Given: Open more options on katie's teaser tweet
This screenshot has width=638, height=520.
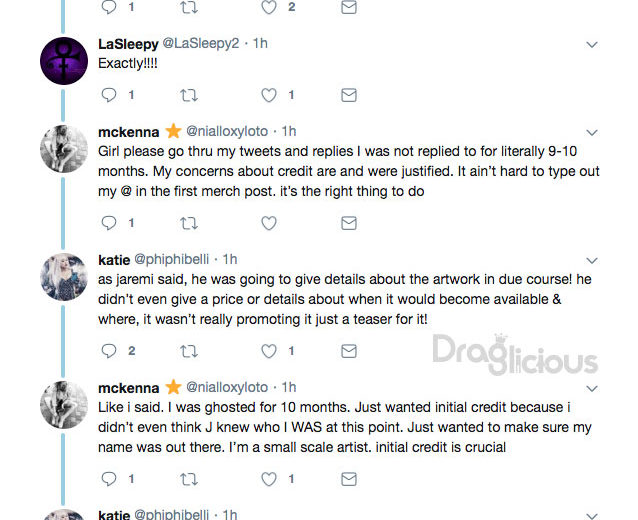Looking at the screenshot, I should coord(592,260).
